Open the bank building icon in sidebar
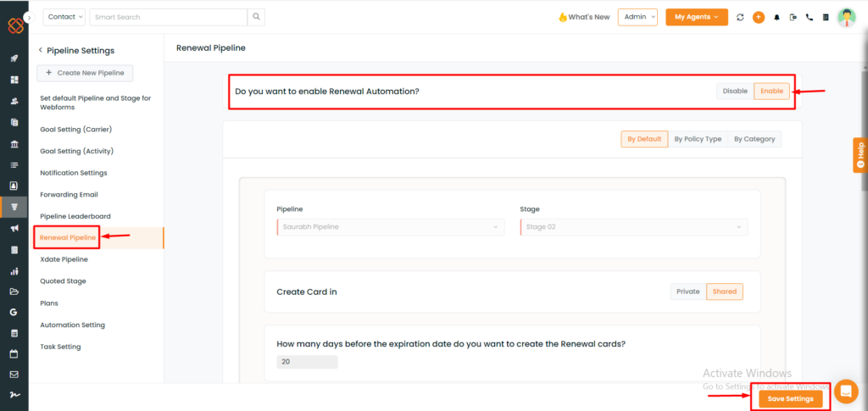This screenshot has width=868, height=411. tap(14, 144)
